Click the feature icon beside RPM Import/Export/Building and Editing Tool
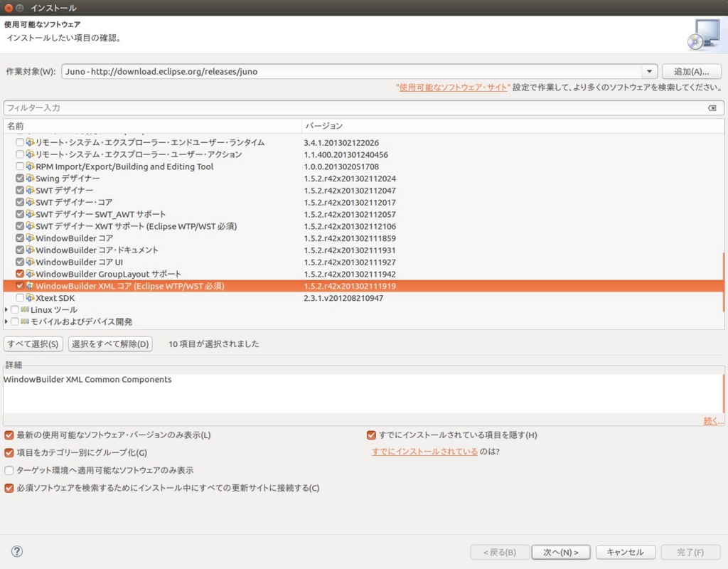This screenshot has height=569, width=728. coord(30,166)
